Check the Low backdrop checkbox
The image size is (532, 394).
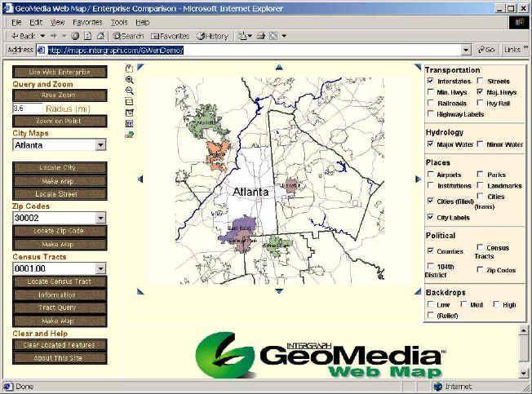(x=431, y=304)
